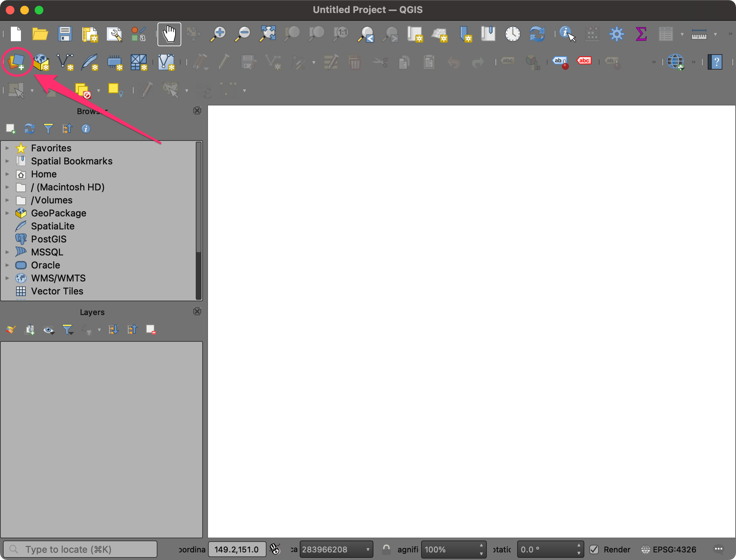The image size is (736, 560).
Task: Click Deselect Features icon
Action: pyautogui.click(x=83, y=90)
